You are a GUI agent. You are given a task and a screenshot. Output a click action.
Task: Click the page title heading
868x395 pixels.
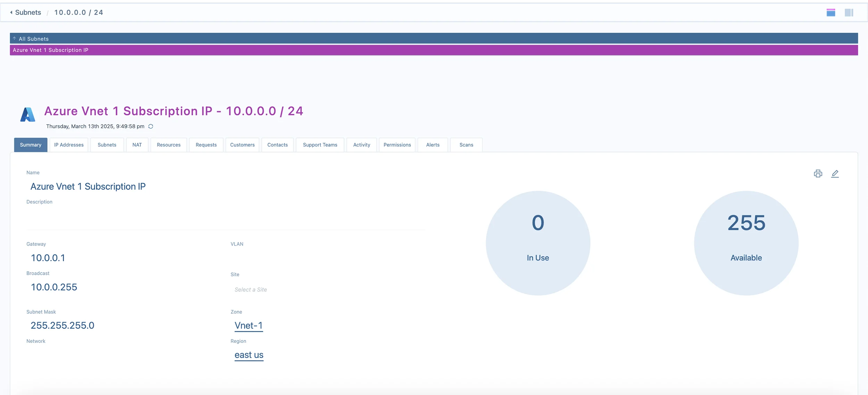click(x=174, y=111)
